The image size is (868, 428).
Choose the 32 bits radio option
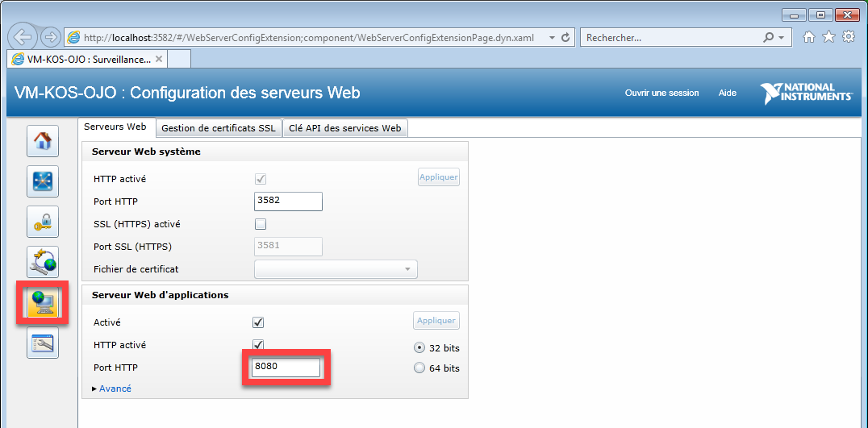tap(419, 348)
